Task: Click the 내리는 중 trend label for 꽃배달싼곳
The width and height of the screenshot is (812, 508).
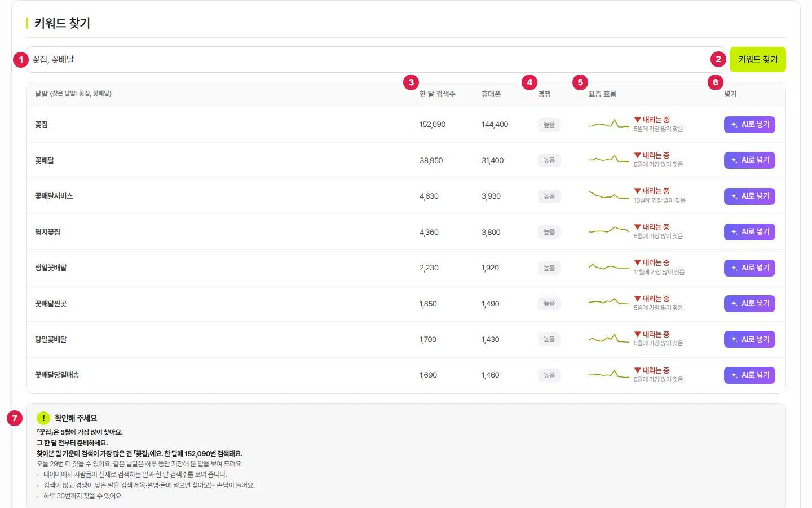Action: (x=652, y=299)
